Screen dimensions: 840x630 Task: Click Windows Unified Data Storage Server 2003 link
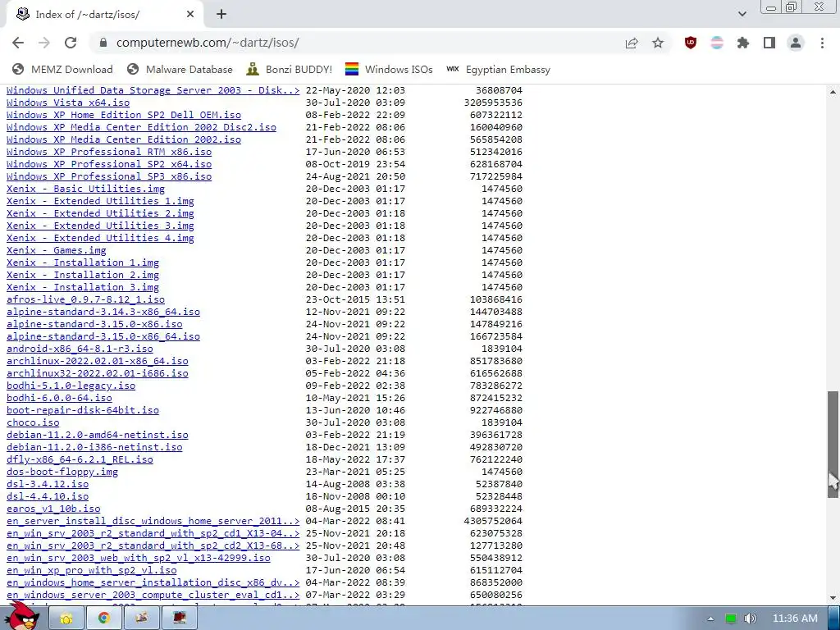[x=153, y=90]
